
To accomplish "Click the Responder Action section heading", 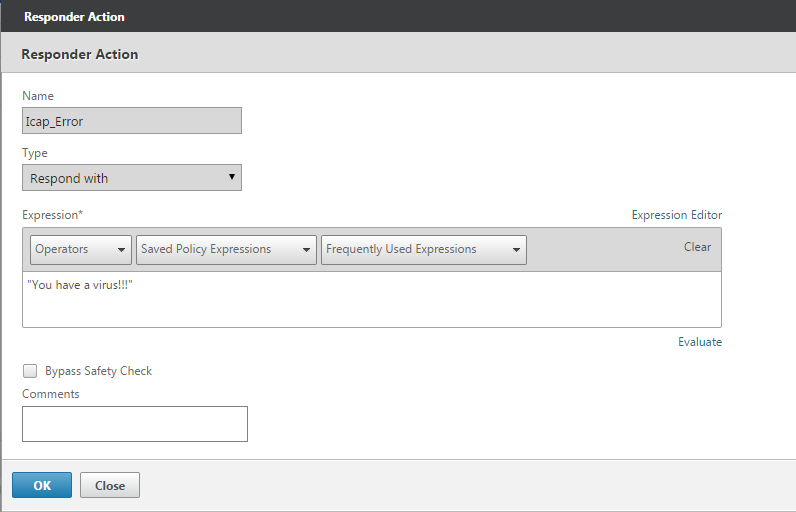I will point(80,54).
